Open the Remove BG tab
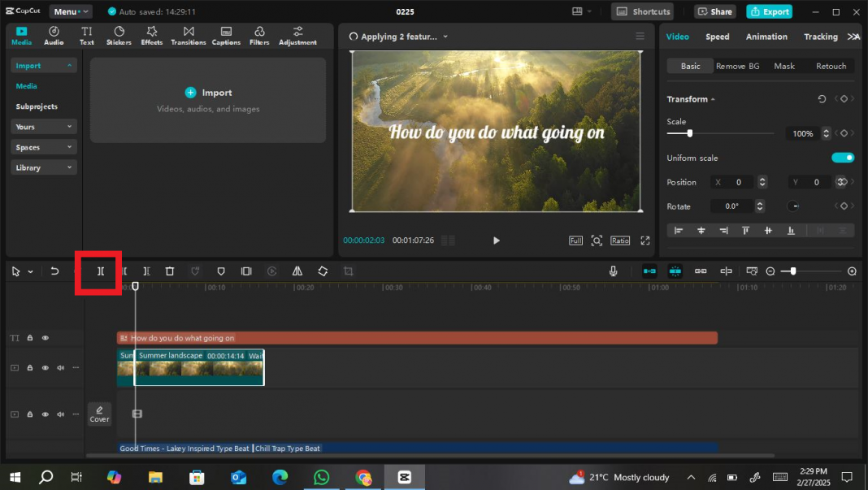Viewport: 868px width, 490px height. [737, 66]
